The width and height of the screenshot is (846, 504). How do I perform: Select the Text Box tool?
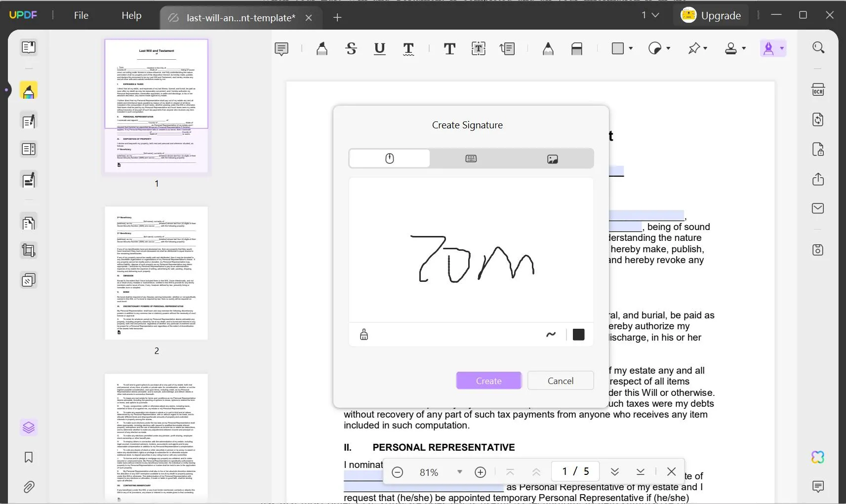[479, 48]
